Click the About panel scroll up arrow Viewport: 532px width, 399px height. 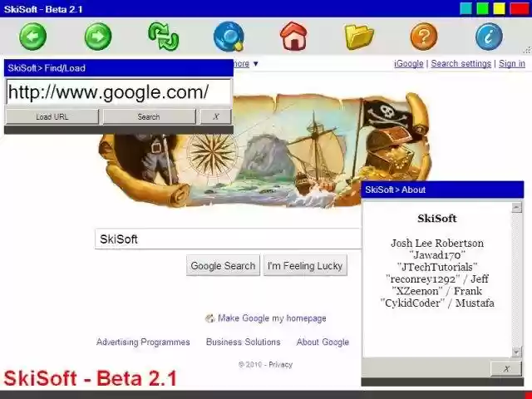point(516,207)
